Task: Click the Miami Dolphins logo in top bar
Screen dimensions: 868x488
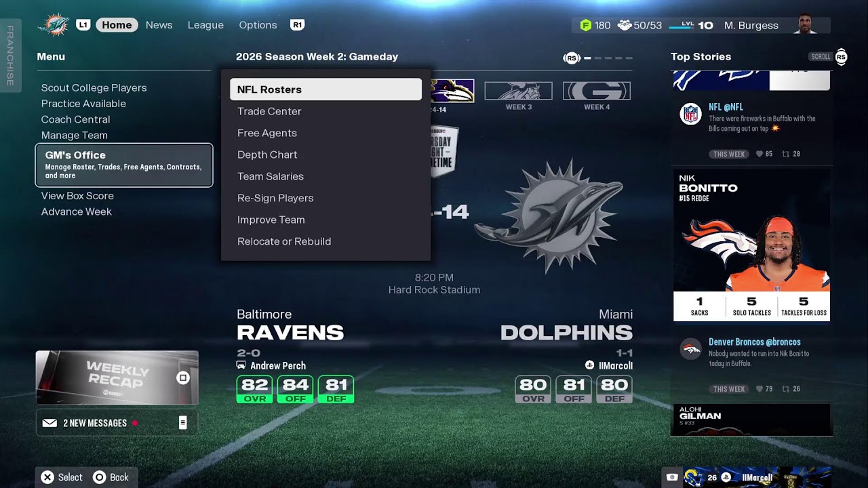Action: (x=54, y=25)
